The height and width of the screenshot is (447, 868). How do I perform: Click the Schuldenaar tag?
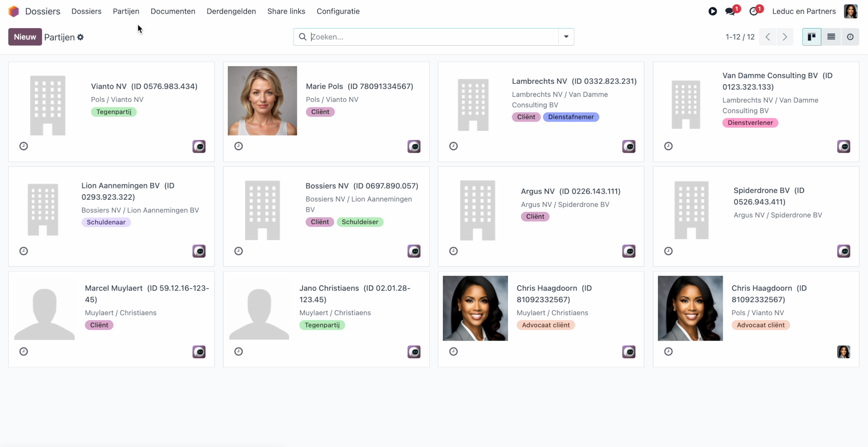(106, 222)
